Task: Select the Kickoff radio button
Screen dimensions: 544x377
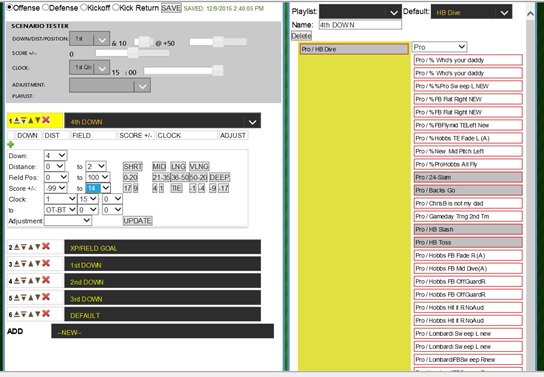Action: tap(84, 7)
